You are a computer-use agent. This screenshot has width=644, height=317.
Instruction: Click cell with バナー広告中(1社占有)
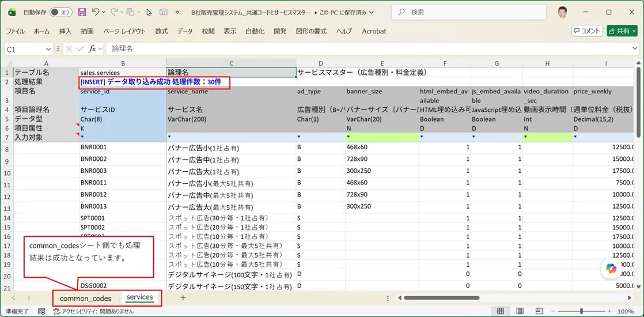pyautogui.click(x=231, y=160)
